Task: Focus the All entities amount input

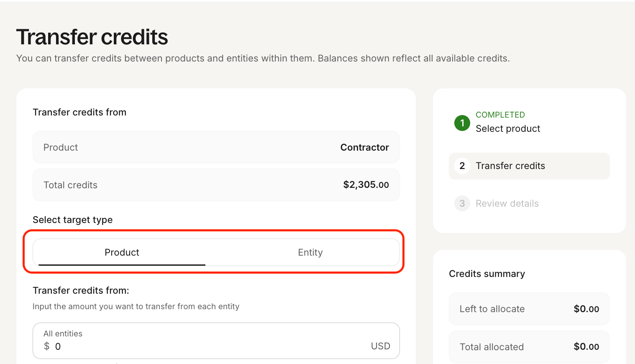Action: [x=209, y=346]
